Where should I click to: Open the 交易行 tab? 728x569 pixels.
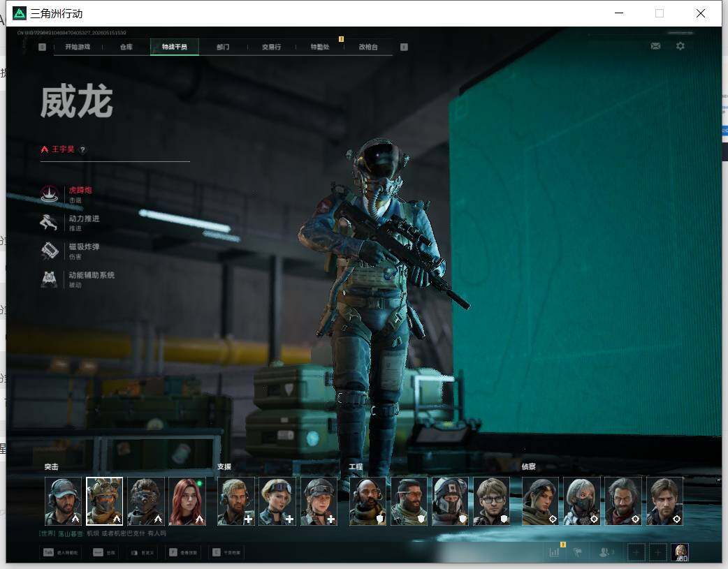(x=271, y=47)
